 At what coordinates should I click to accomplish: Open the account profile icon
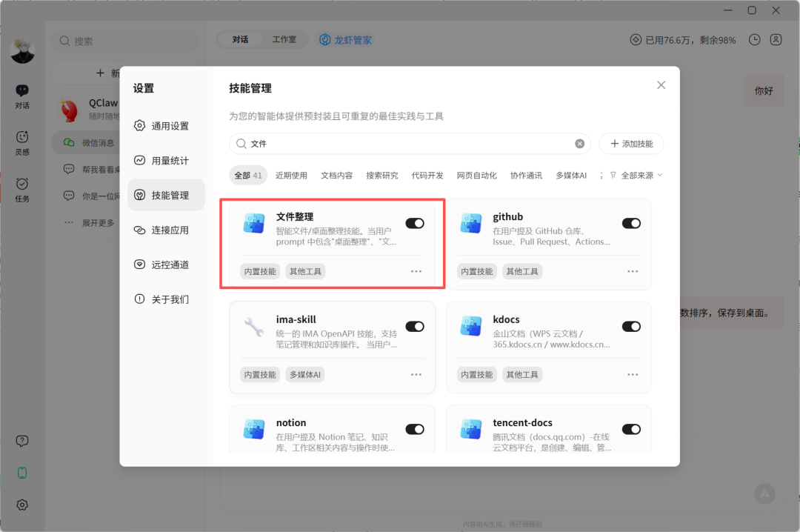click(776, 40)
